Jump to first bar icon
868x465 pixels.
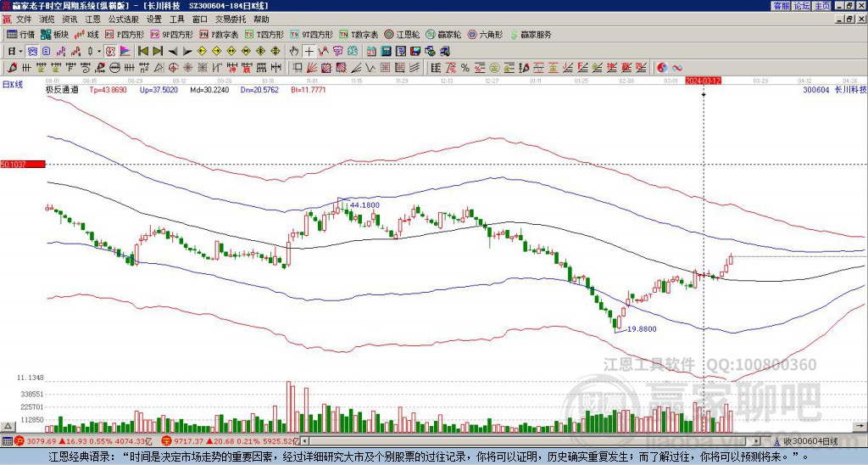(x=142, y=51)
